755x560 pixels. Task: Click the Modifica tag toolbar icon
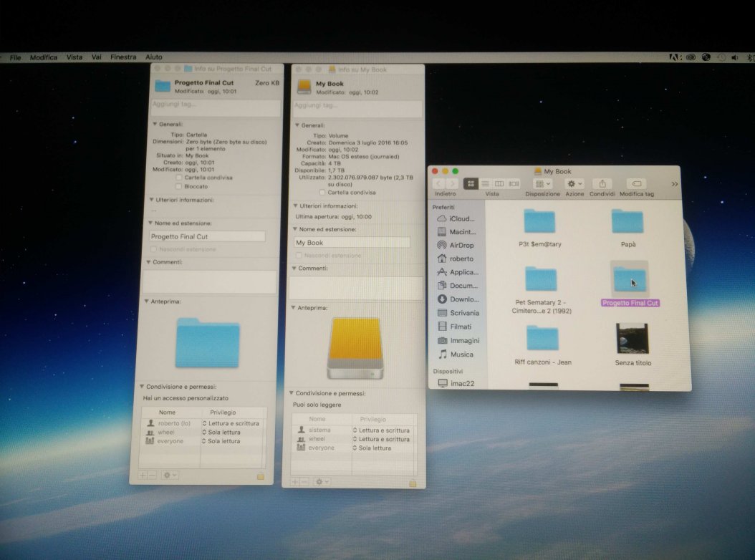[636, 184]
